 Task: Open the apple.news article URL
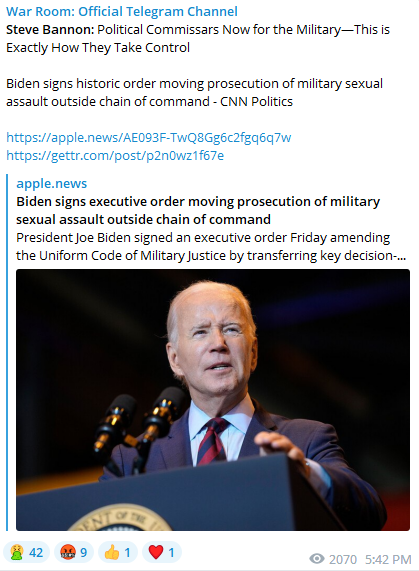coord(149,138)
